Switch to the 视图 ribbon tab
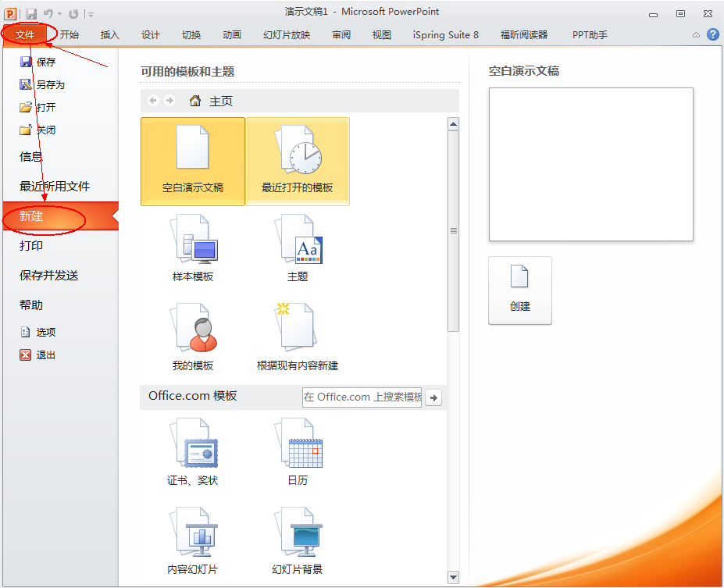Viewport: 724px width, 588px height. 382,34
